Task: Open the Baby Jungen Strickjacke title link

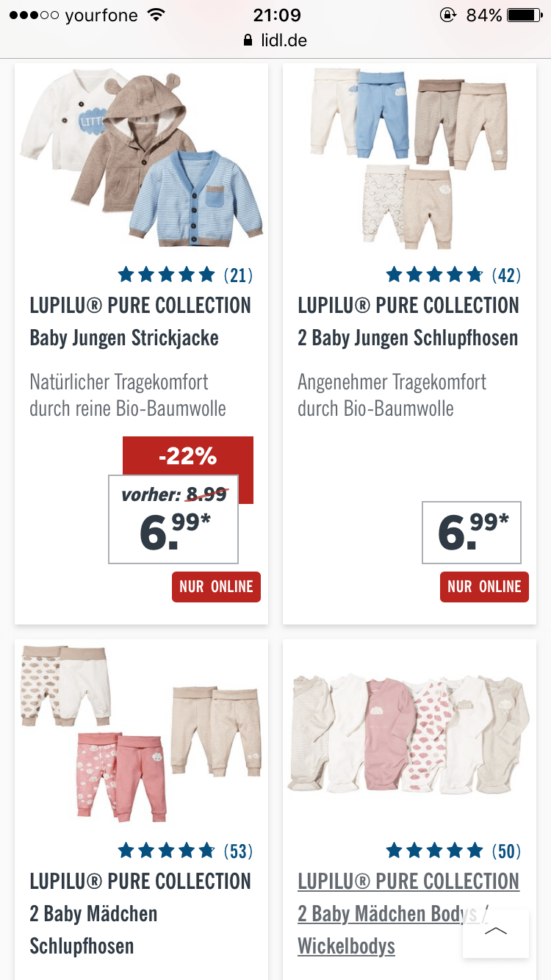Action: pos(124,338)
